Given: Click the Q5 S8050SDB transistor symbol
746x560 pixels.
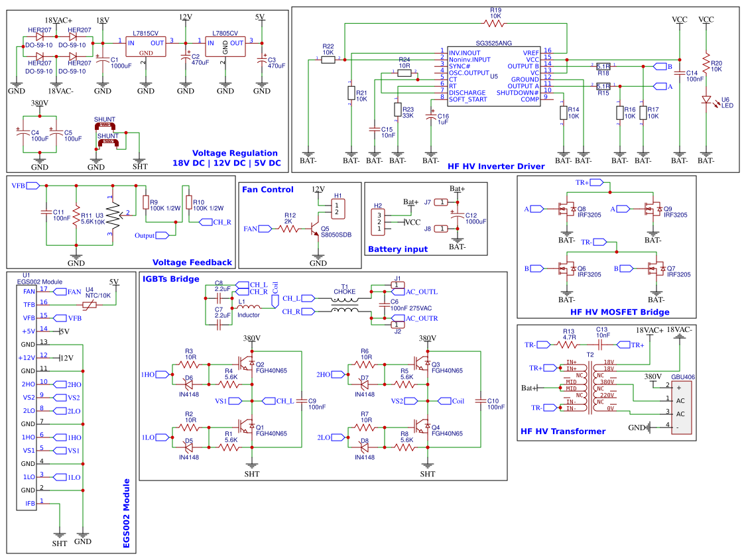Looking at the screenshot, I should click(314, 229).
